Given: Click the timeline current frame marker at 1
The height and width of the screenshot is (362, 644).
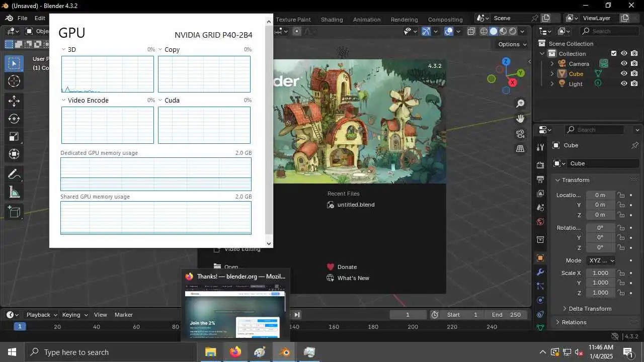Looking at the screenshot, I should tap(20, 327).
